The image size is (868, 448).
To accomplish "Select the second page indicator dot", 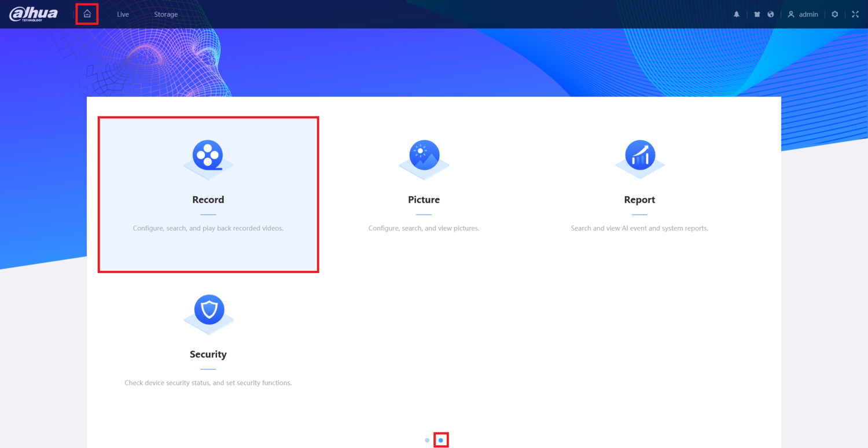I will pos(441,440).
